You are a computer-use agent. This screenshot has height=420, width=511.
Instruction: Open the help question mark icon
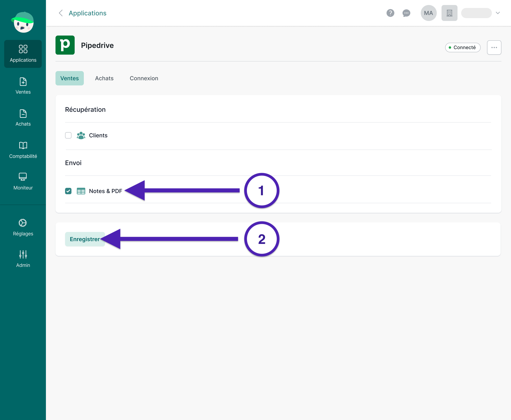coord(390,13)
